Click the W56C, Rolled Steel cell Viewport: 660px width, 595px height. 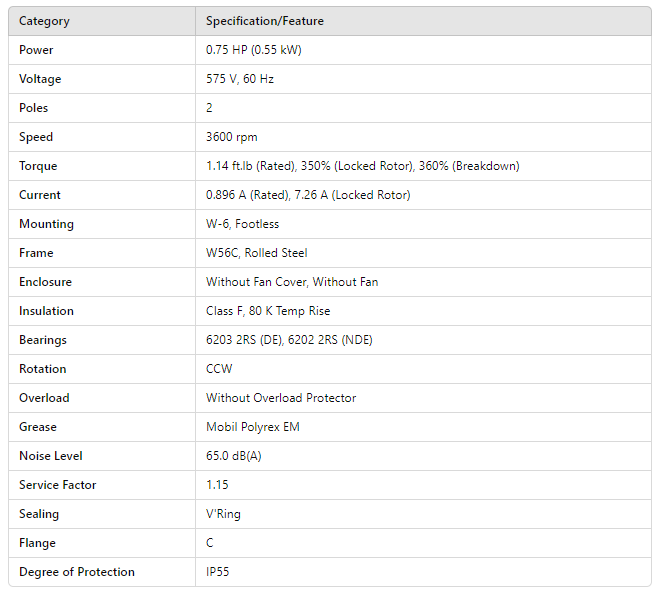[256, 253]
